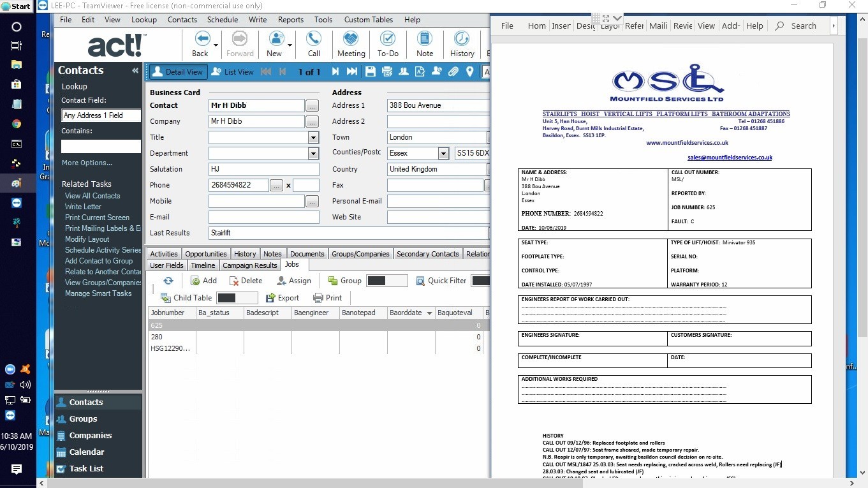Sort by Baorddate column dropdown arrow

tap(429, 313)
